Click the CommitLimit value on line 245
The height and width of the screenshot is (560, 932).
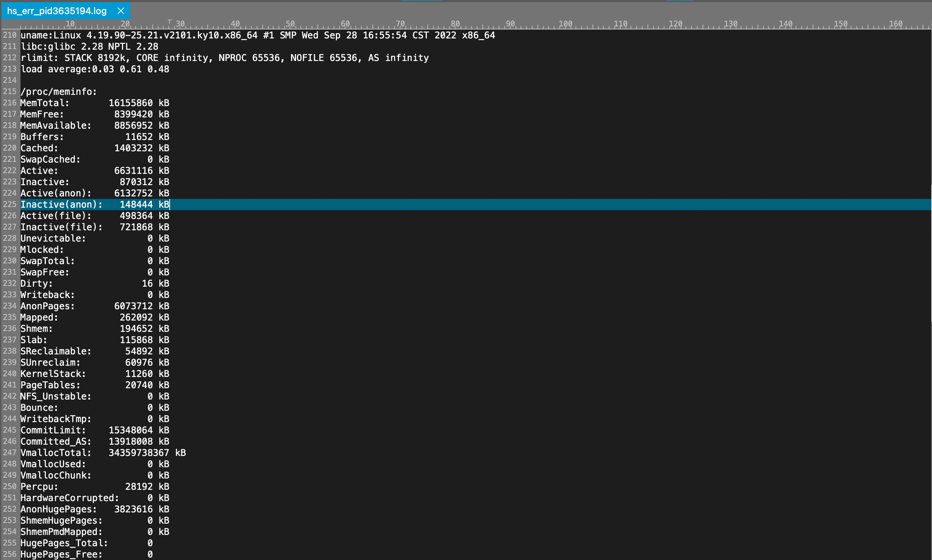[x=130, y=430]
